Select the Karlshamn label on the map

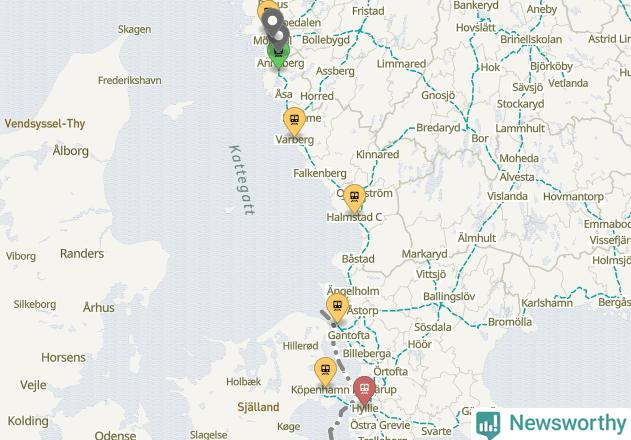546,303
